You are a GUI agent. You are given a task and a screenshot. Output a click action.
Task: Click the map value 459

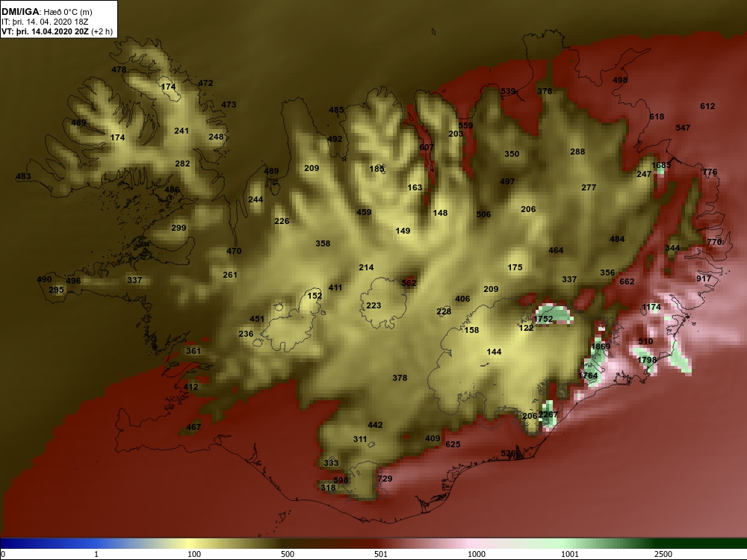click(364, 212)
